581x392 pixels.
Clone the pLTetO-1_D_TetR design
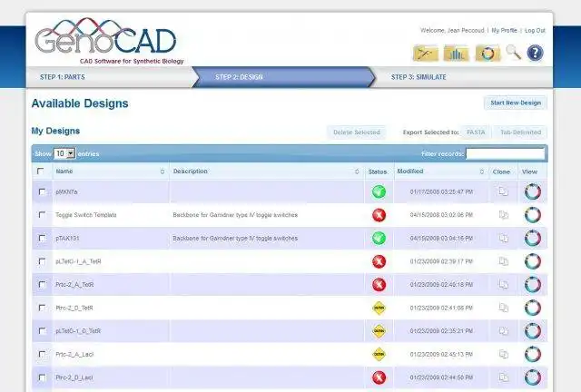pos(503,331)
